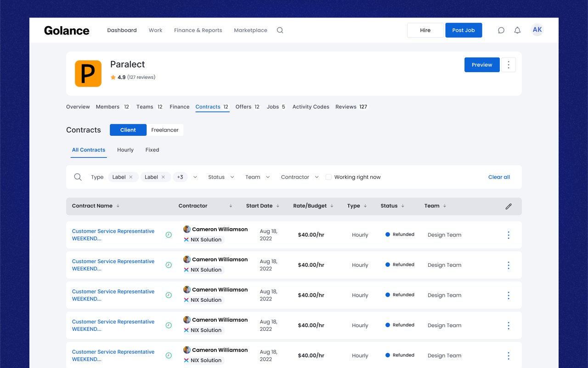The height and width of the screenshot is (368, 588).
Task: Switch contracts view to Freelancer
Action: (x=165, y=130)
